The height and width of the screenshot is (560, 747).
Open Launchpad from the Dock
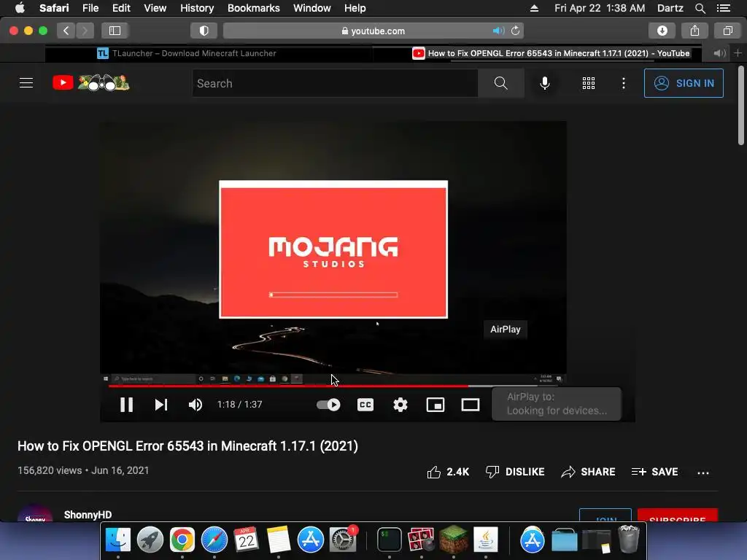[150, 540]
